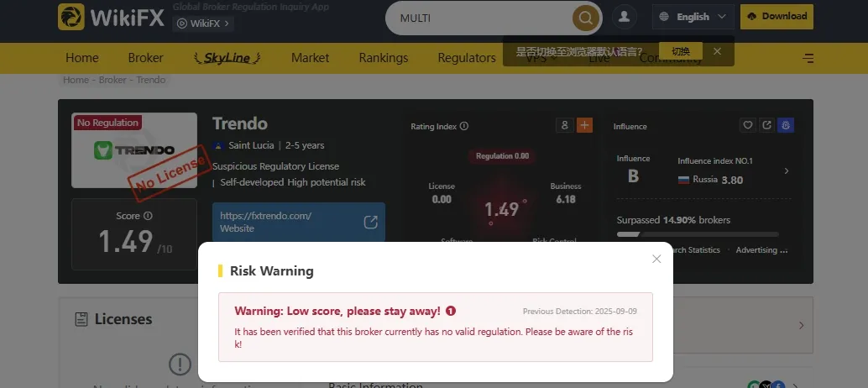Open the website external-link icon
Viewport: 868px width, 388px height.
370,222
